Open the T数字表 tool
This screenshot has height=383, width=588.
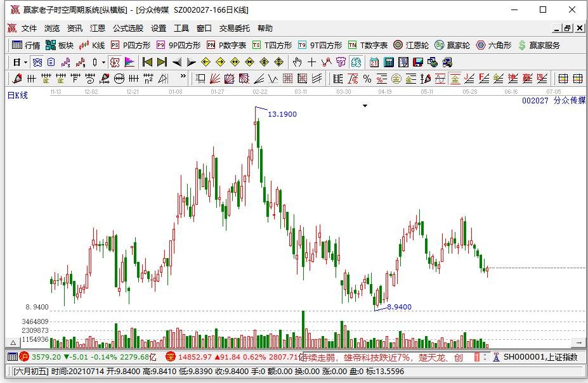pos(368,46)
